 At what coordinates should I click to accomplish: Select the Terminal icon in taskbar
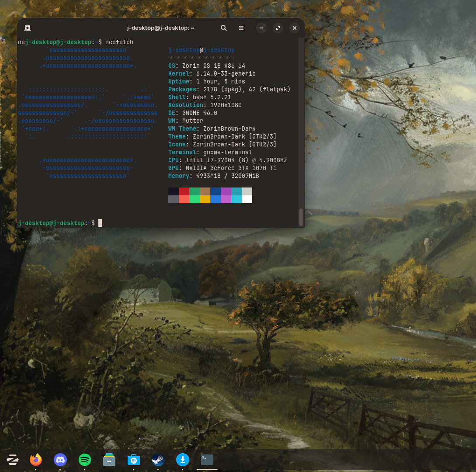[207, 460]
